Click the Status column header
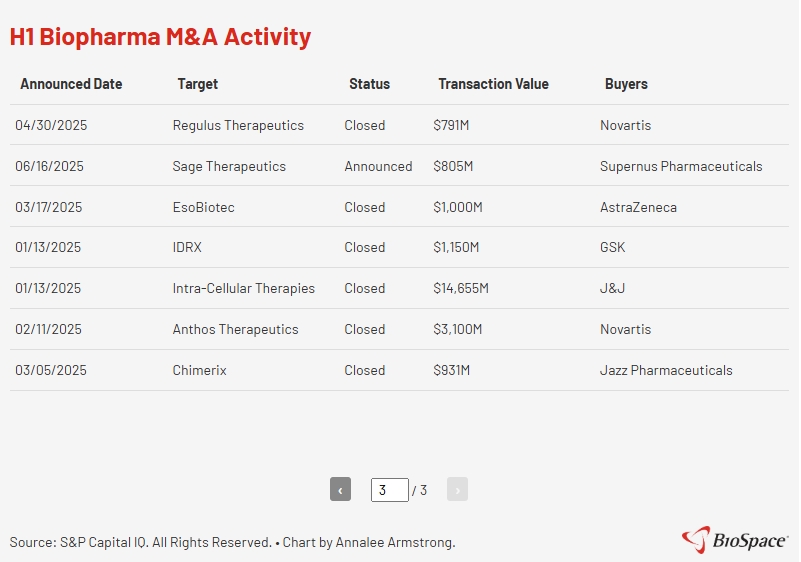The height and width of the screenshot is (562, 801). (369, 84)
